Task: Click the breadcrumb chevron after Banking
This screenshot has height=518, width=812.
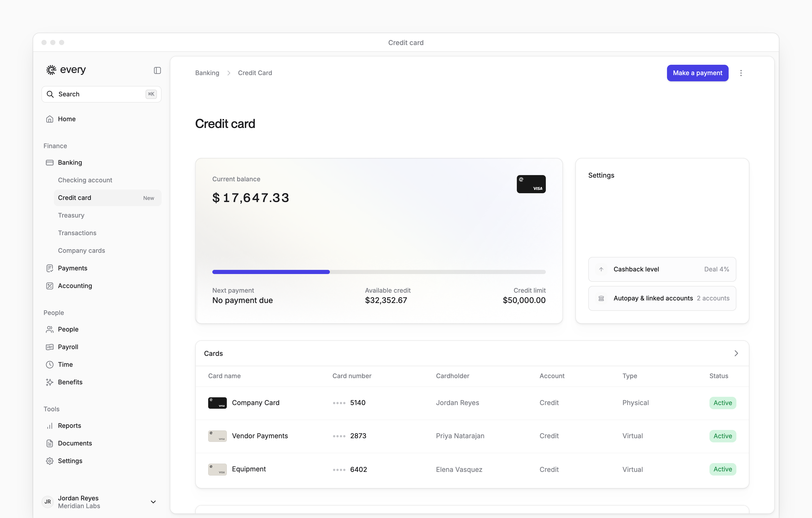Action: 229,73
